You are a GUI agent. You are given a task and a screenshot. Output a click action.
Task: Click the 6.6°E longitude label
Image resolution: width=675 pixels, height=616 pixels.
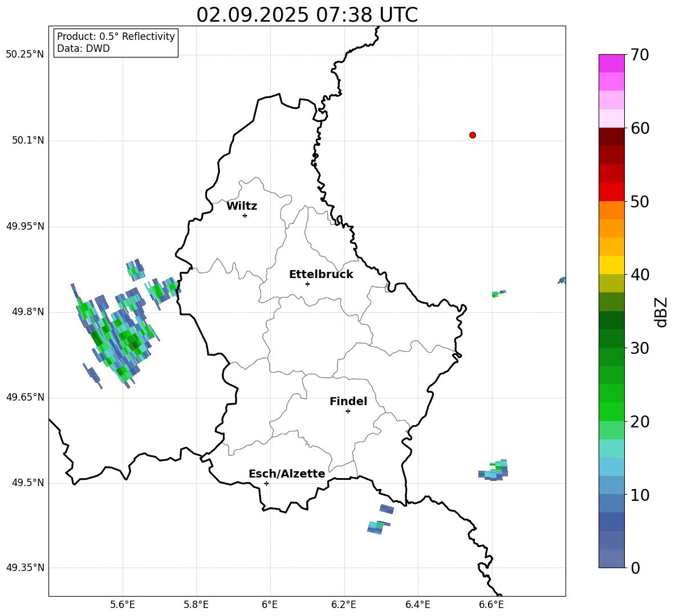click(x=491, y=605)
